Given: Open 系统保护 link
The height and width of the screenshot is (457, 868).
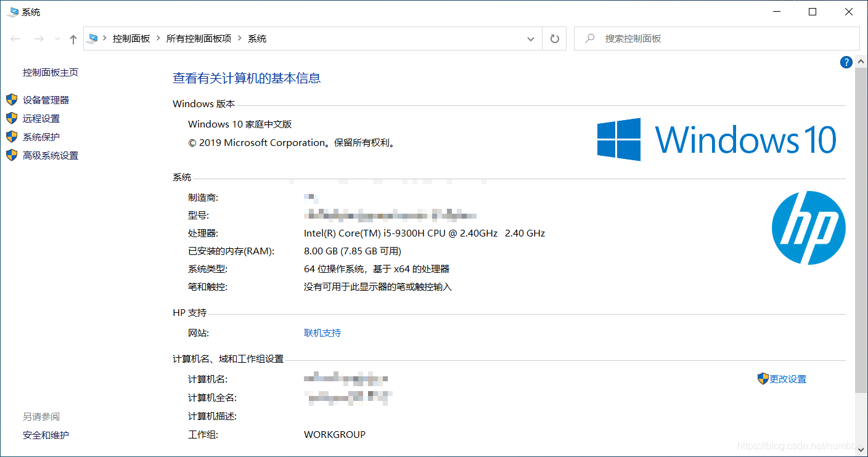Looking at the screenshot, I should click(x=41, y=137).
